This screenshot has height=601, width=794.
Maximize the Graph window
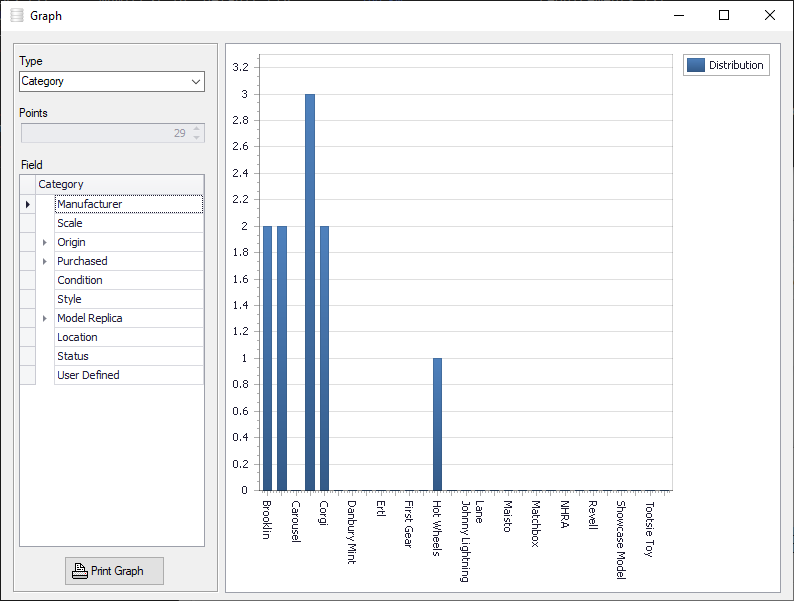point(724,16)
